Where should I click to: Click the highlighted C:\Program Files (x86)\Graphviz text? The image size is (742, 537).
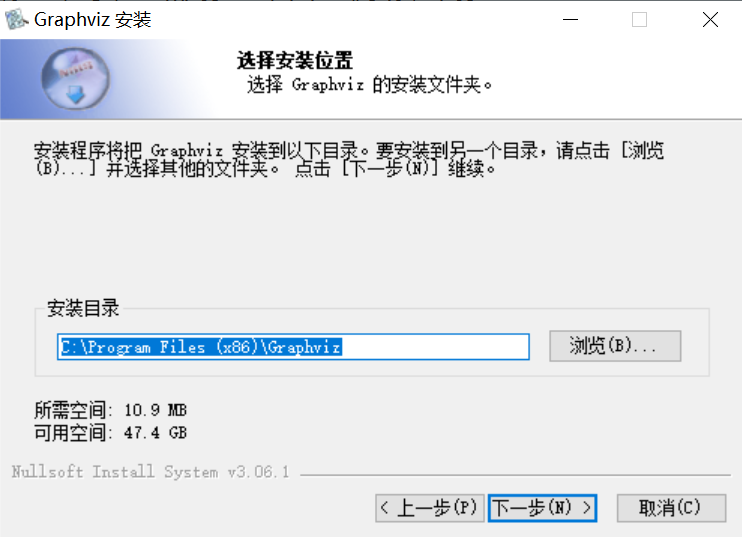201,347
